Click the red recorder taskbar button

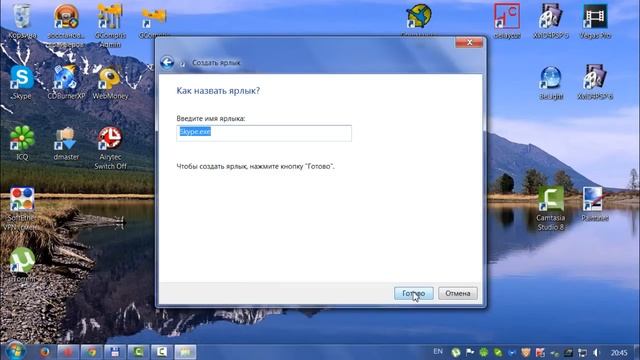tap(68, 352)
